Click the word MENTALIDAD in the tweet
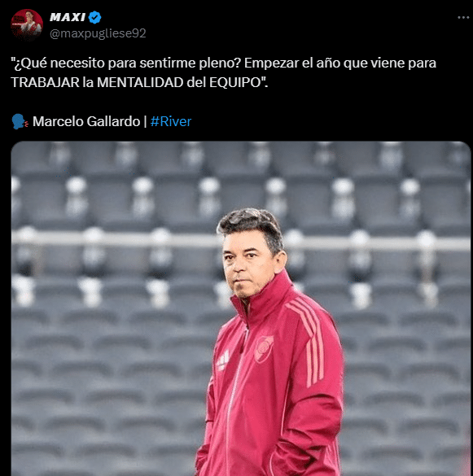473x476 pixels. click(140, 82)
